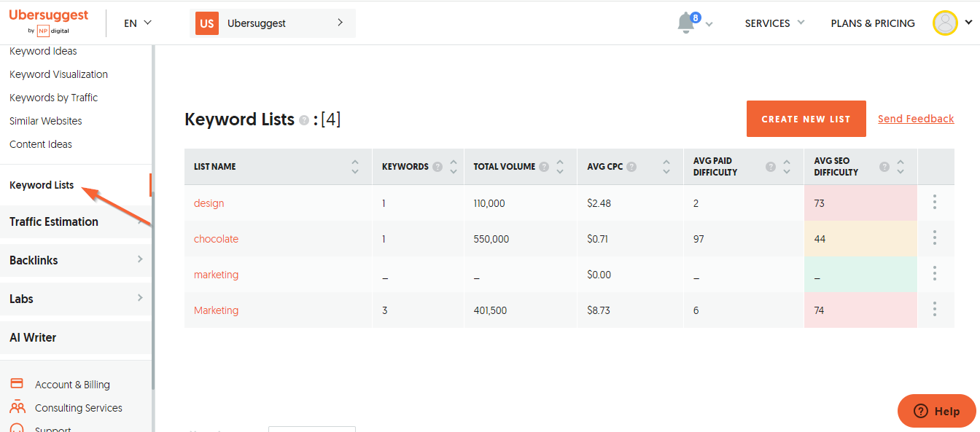Image resolution: width=980 pixels, height=432 pixels.
Task: Open the EN language dropdown
Action: (x=138, y=23)
